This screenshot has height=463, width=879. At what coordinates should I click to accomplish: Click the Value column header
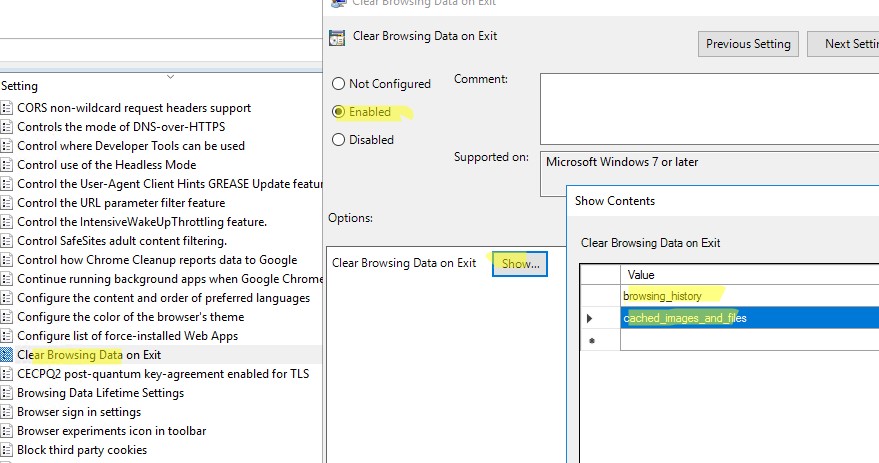point(750,275)
